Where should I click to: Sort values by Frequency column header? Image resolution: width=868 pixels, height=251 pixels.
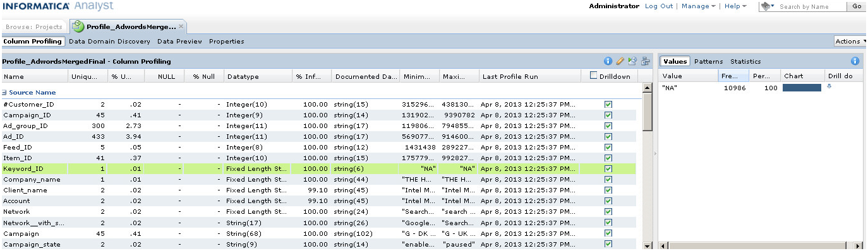[733, 76]
